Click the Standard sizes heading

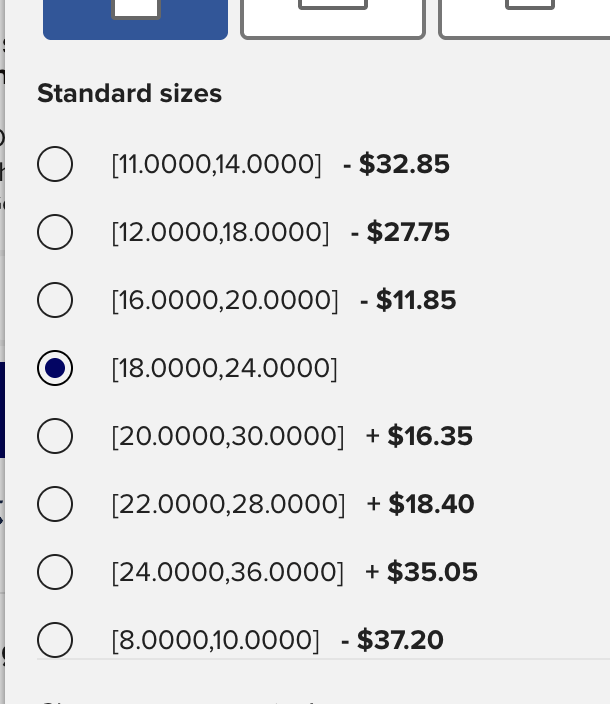coord(130,94)
